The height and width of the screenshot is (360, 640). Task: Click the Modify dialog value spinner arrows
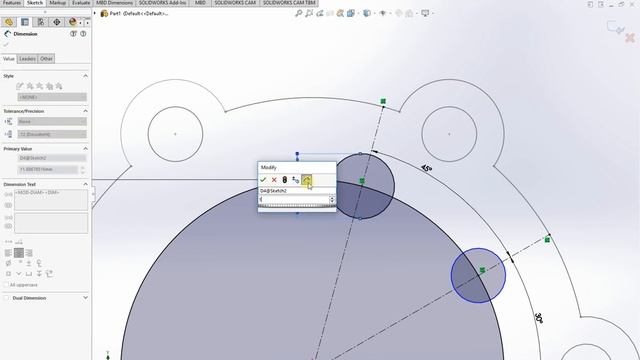332,200
